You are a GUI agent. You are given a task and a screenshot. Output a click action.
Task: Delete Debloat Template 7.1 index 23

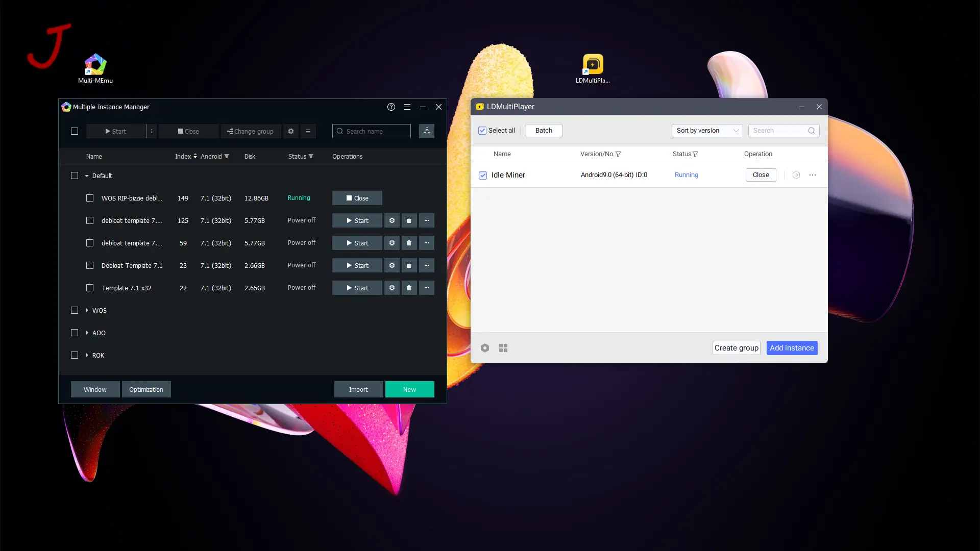409,265
